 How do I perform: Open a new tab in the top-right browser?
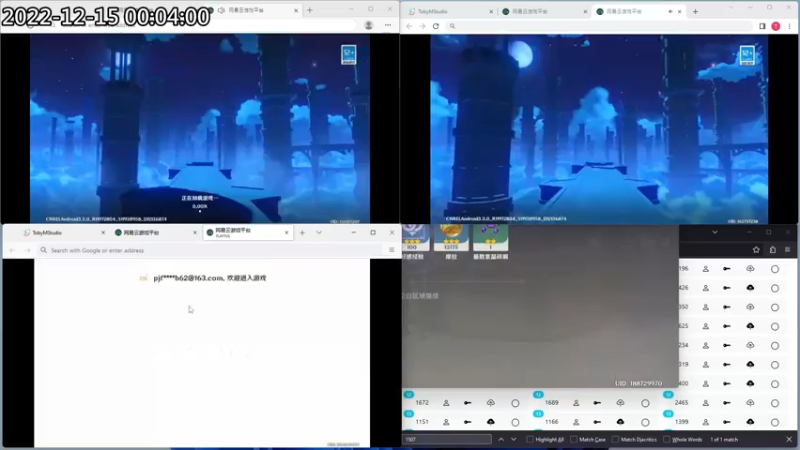point(695,11)
